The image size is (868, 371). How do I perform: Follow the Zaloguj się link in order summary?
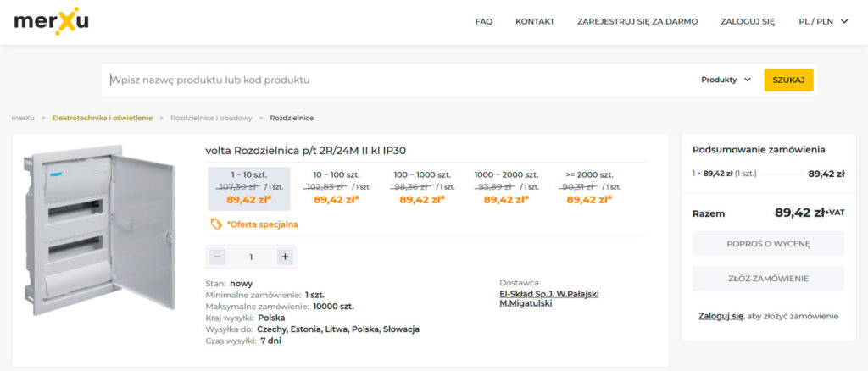[721, 316]
